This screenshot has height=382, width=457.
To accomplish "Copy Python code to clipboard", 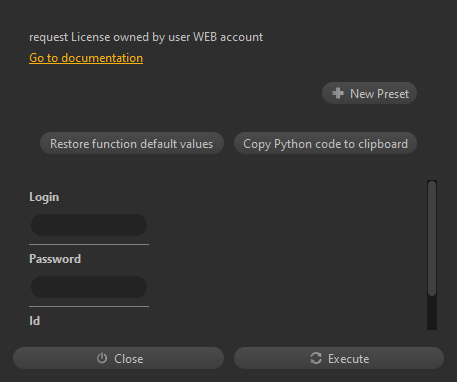I will [325, 143].
